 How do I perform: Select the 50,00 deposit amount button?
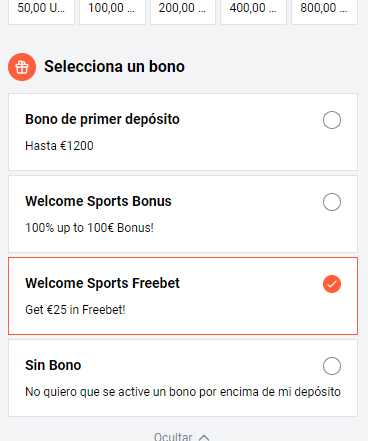coord(41,10)
